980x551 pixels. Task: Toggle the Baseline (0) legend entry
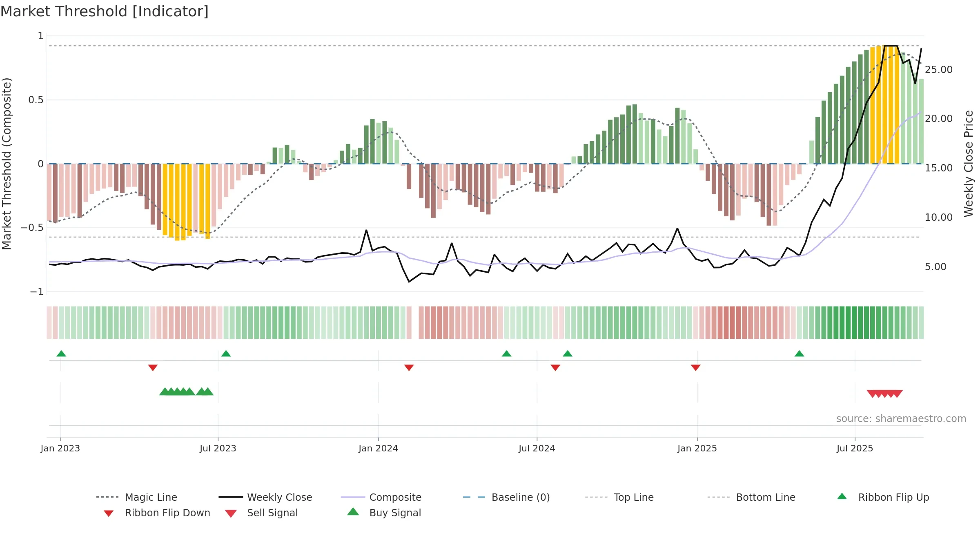click(506, 497)
